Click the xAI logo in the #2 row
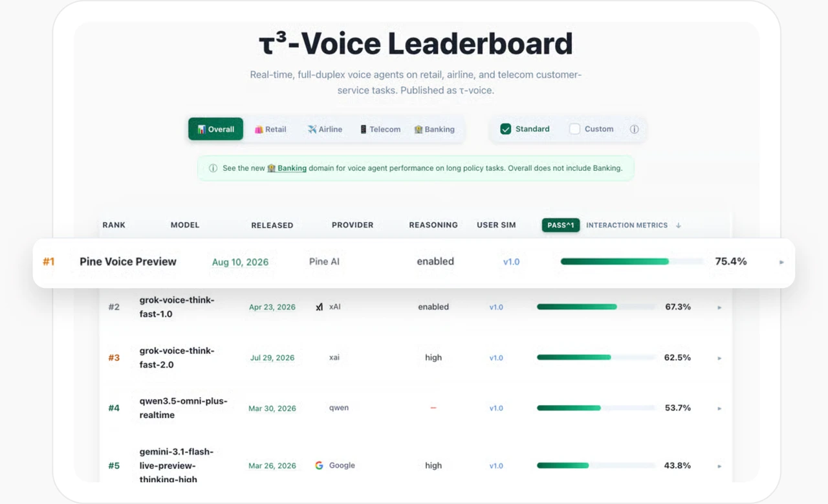 [319, 307]
